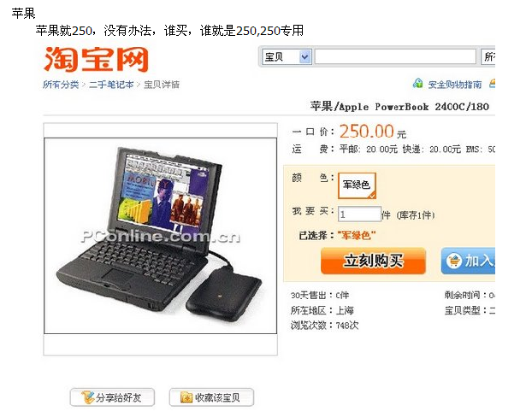Click the Taobao logo
The image size is (532, 417).
[x=97, y=59]
